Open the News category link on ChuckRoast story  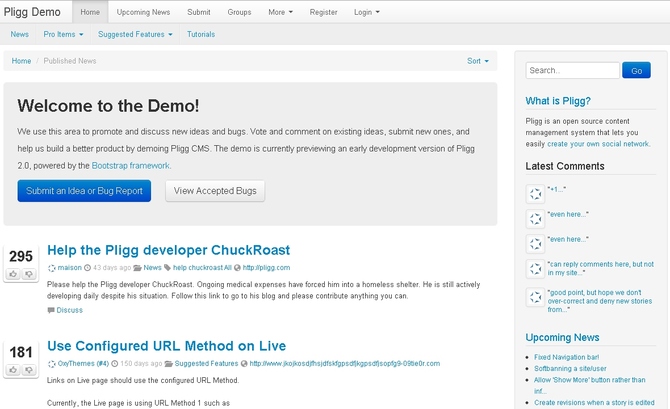coord(153,268)
